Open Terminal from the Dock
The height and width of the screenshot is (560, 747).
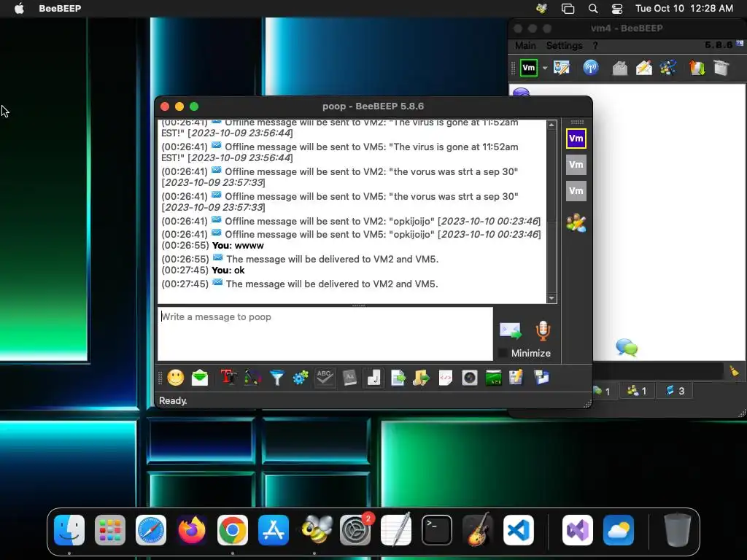click(437, 530)
